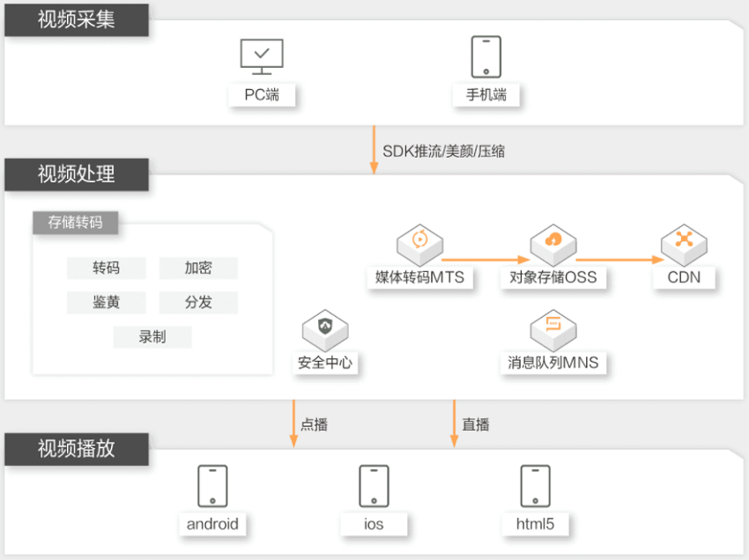Click the PC端 label

(262, 95)
